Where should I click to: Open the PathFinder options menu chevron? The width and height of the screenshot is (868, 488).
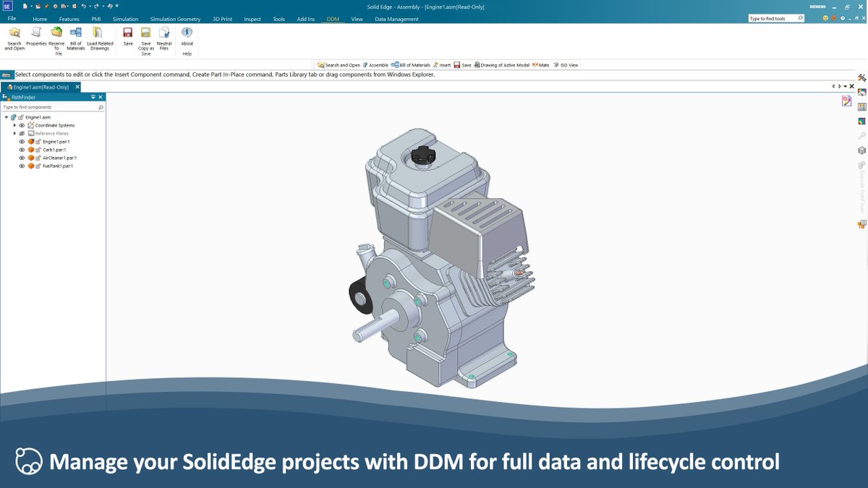(x=93, y=96)
